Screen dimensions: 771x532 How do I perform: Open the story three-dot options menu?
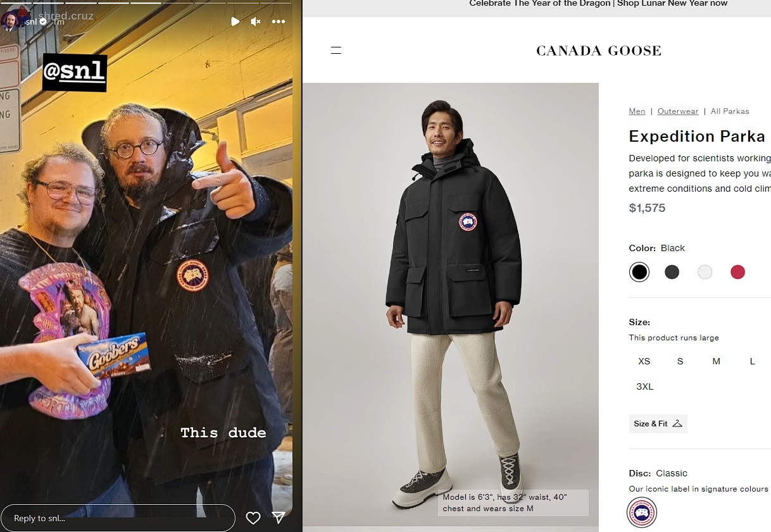coord(279,22)
